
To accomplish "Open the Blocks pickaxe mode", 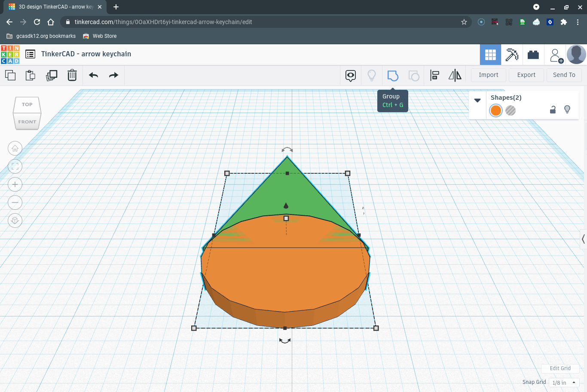I will click(x=512, y=55).
